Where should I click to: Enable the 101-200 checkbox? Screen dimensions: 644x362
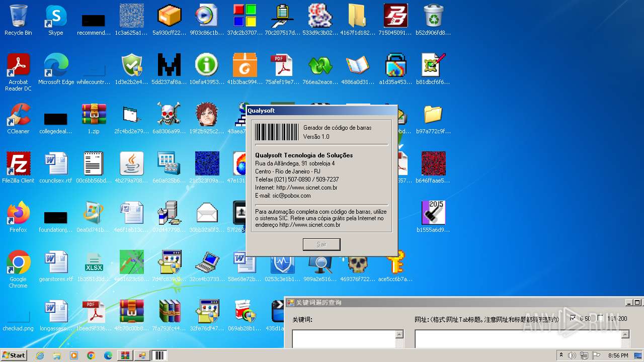coord(600,318)
